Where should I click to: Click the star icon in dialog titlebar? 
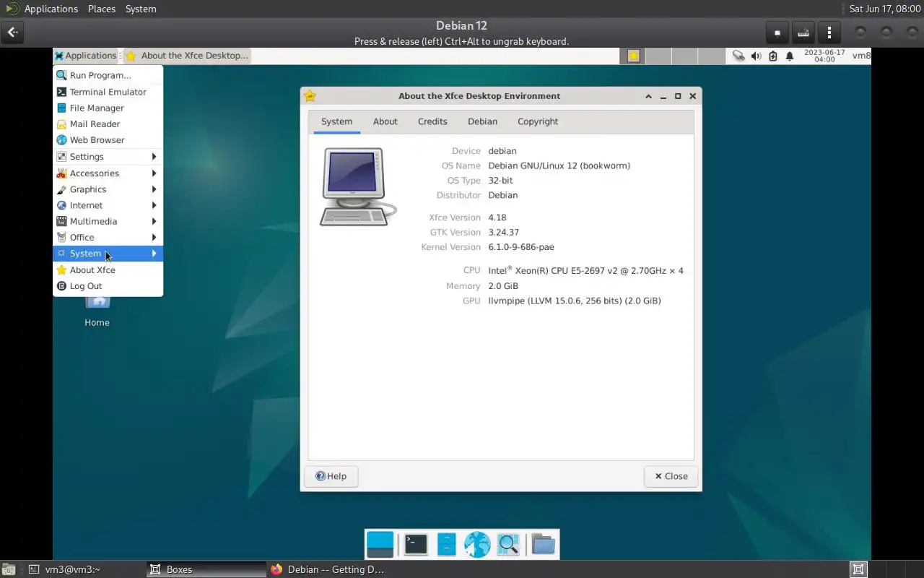pos(310,96)
